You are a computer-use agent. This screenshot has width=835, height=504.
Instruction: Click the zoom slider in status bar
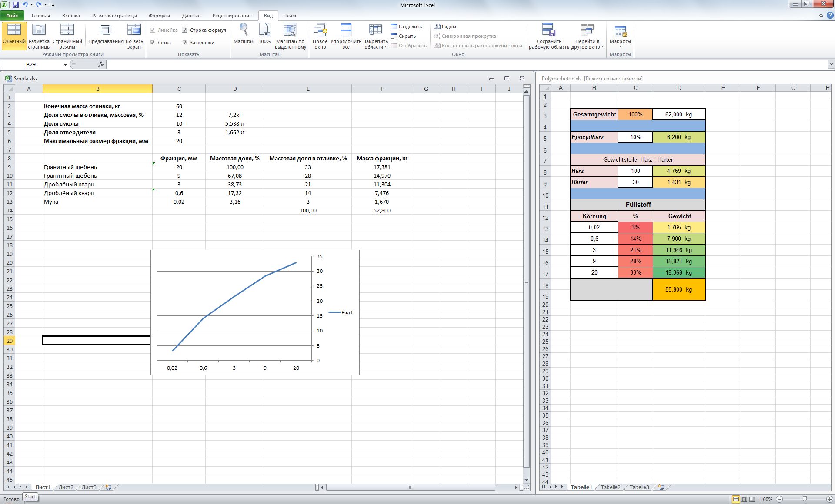(805, 499)
